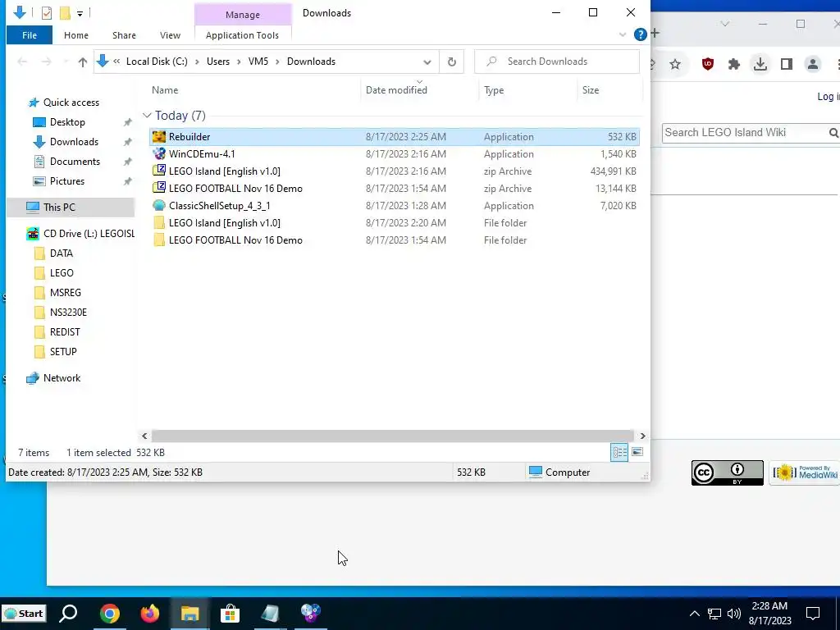This screenshot has height=630, width=840.
Task: Open Pictures in Quick access
Action: click(x=67, y=181)
